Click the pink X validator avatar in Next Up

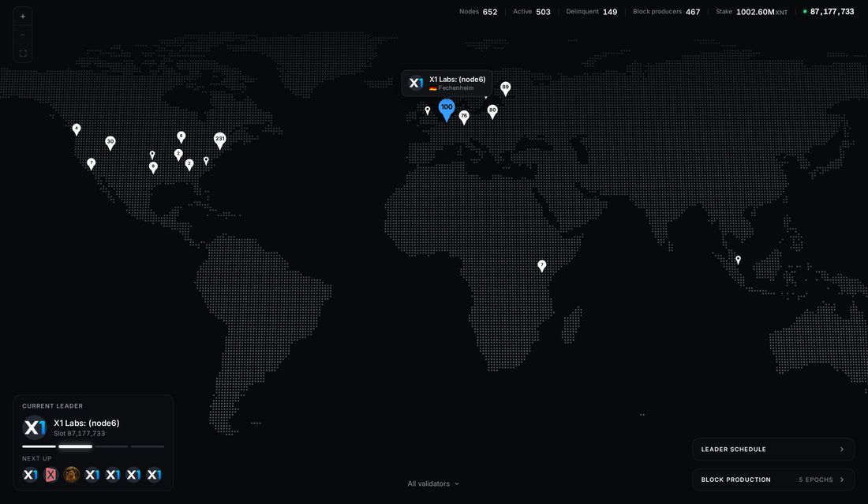[51, 475]
